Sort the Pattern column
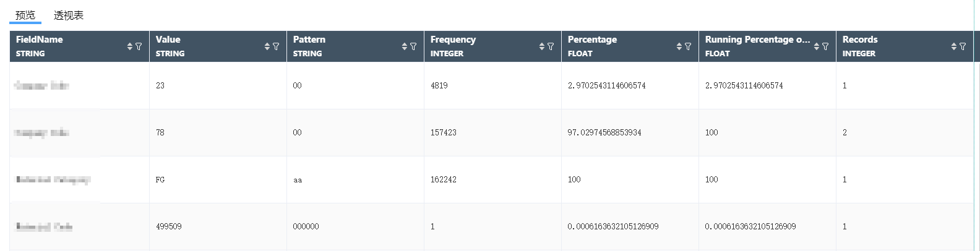The image size is (980, 251). (405, 46)
